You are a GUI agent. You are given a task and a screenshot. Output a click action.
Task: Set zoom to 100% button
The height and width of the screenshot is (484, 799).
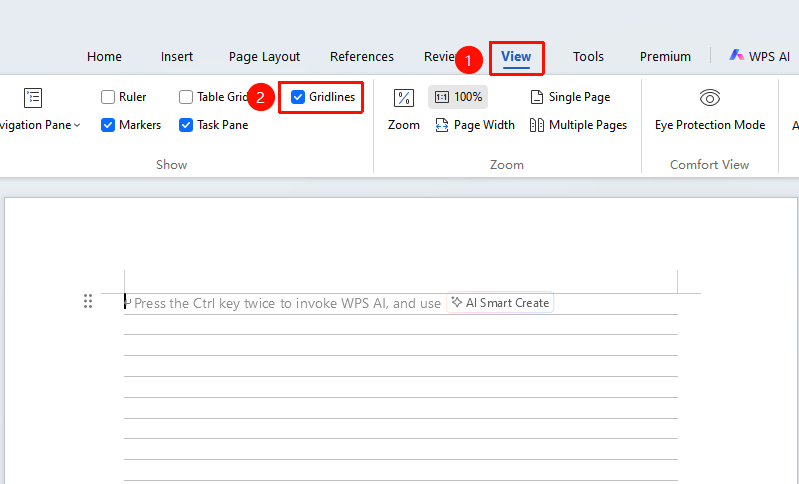click(458, 97)
